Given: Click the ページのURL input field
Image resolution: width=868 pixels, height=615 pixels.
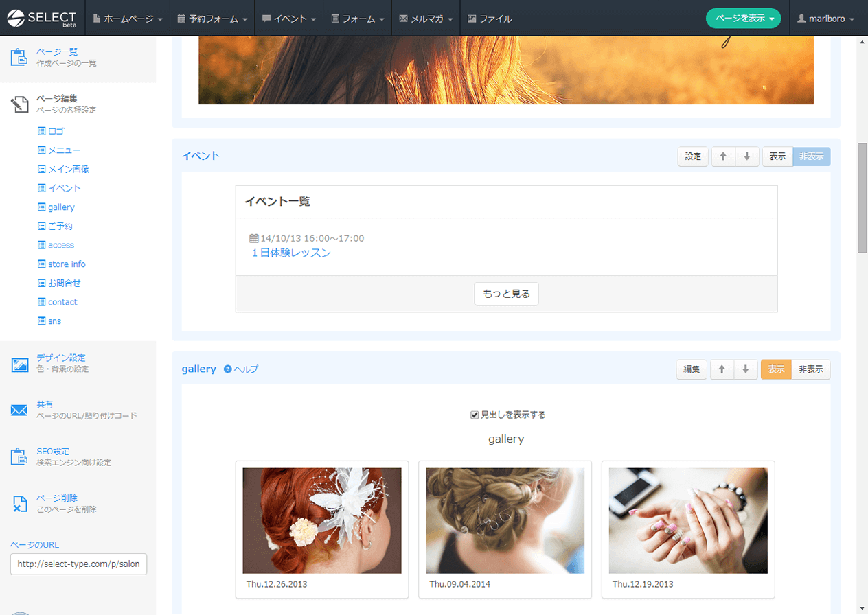Looking at the screenshot, I should pyautogui.click(x=78, y=564).
